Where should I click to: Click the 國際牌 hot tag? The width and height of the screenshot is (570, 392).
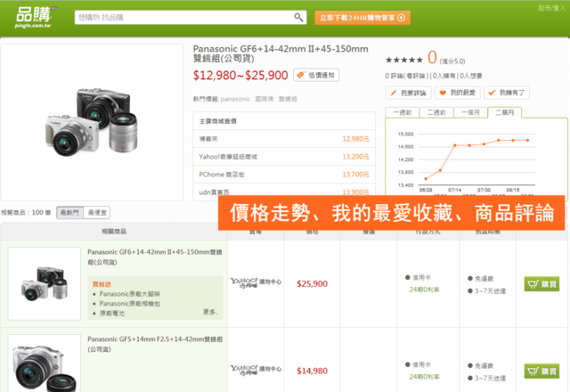coord(264,99)
